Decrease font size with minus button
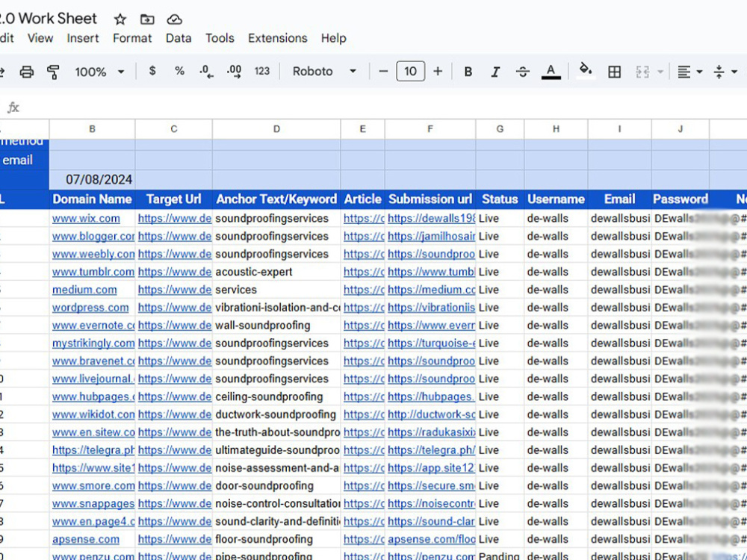 [x=383, y=72]
